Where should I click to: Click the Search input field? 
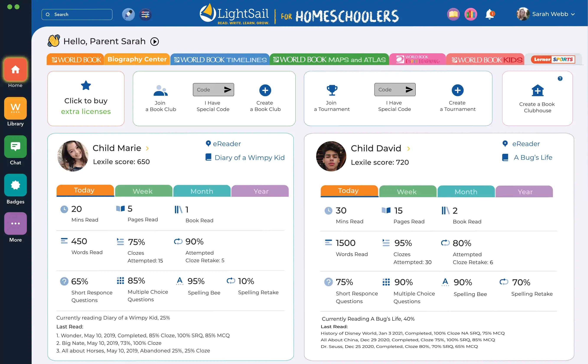pyautogui.click(x=77, y=14)
